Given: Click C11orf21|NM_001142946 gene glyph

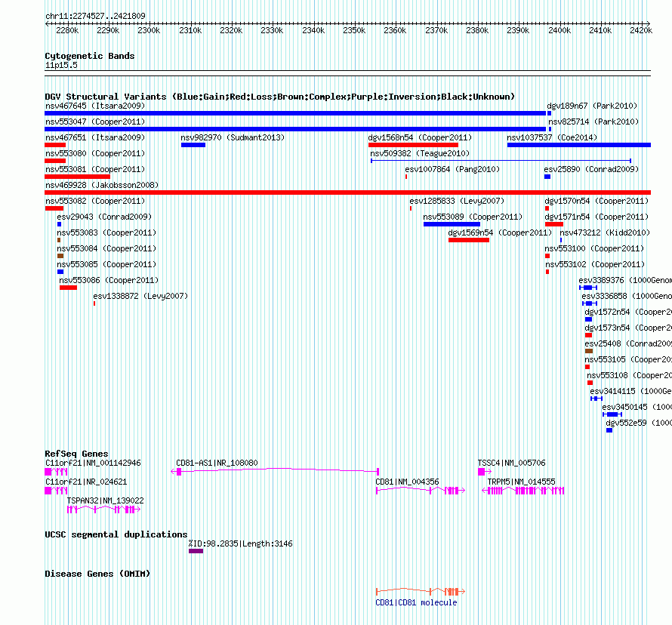Looking at the screenshot, I should [x=56, y=472].
